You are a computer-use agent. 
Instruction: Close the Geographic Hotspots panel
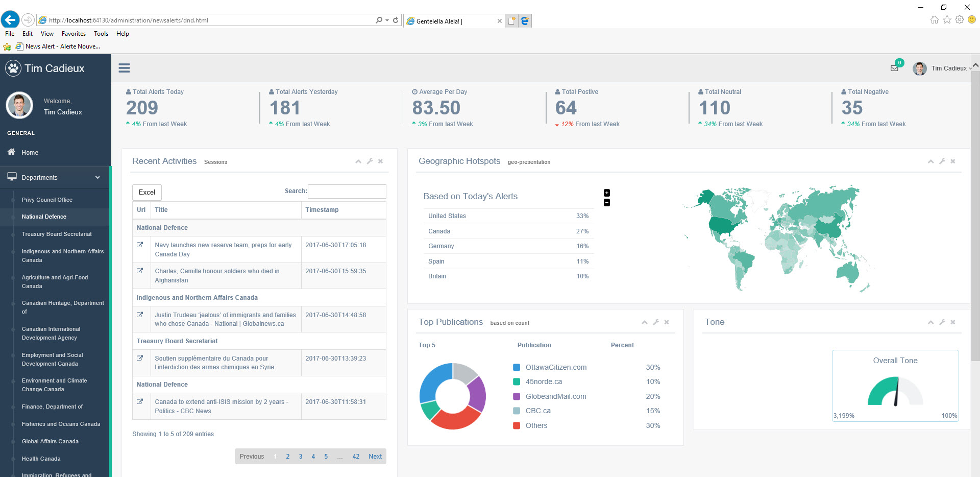pos(953,161)
